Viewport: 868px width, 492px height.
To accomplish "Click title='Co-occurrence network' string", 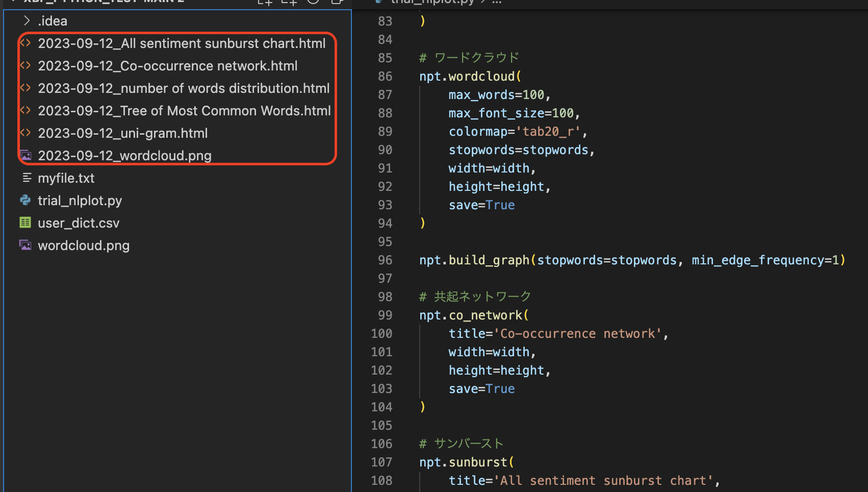I will pos(555,334).
